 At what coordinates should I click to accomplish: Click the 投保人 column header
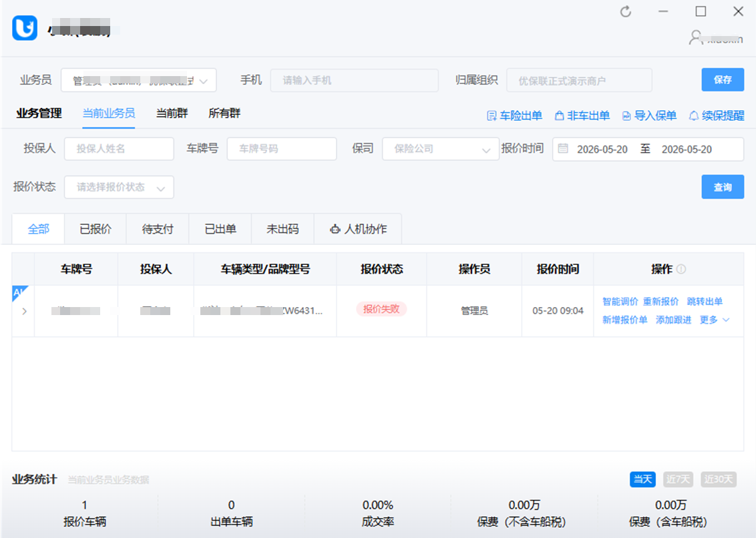pyautogui.click(x=156, y=269)
